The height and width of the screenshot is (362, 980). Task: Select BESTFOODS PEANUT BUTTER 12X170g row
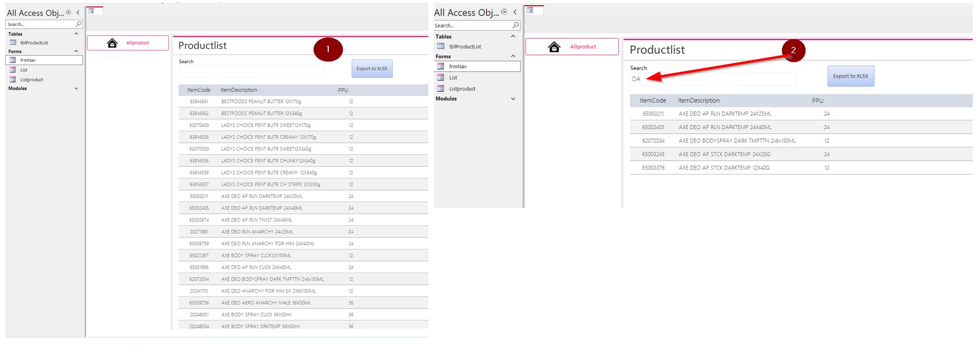coord(303,102)
